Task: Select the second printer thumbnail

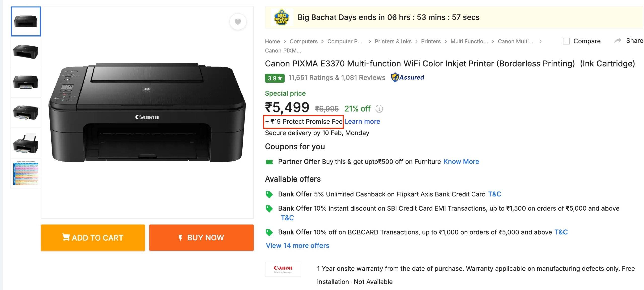Action: click(x=26, y=52)
